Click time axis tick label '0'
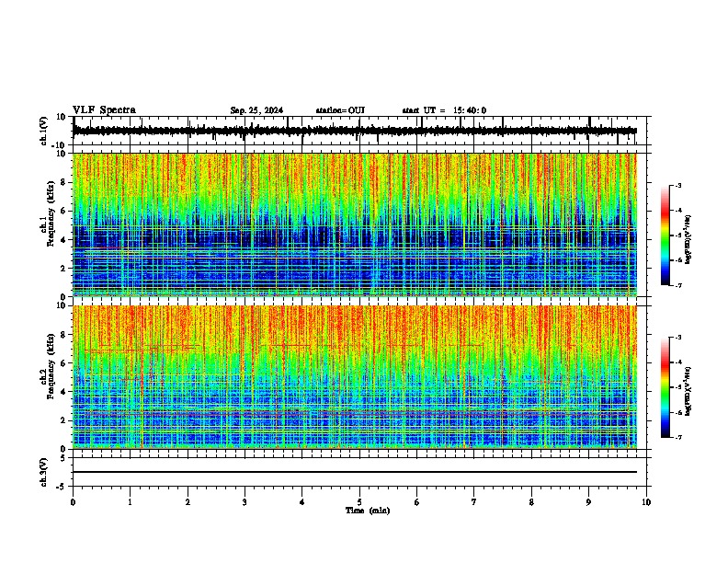 [73, 502]
